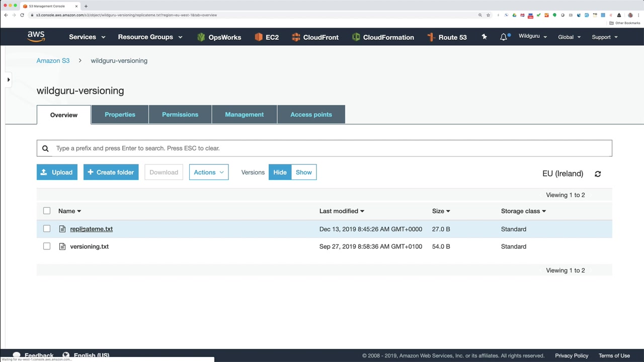Open the Support dropdown
The height and width of the screenshot is (362, 644).
point(605,37)
